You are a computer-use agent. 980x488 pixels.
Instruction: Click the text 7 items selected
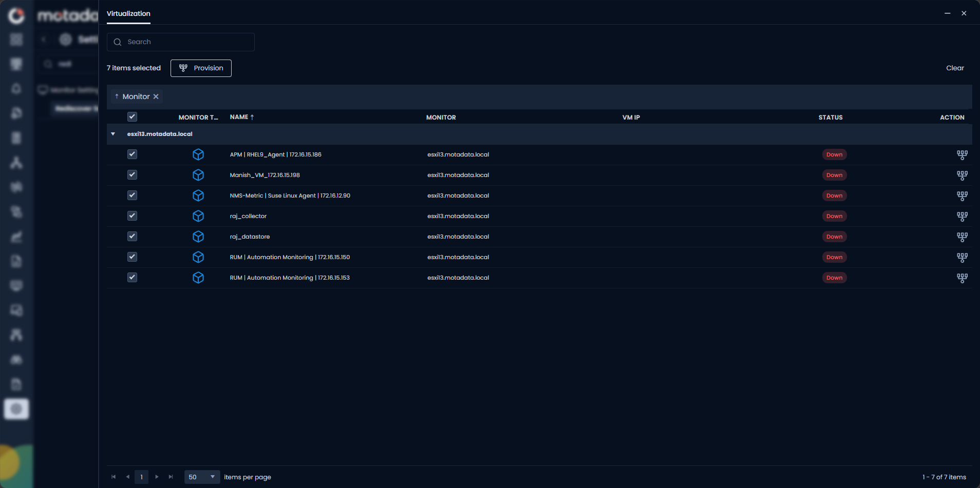pos(134,68)
